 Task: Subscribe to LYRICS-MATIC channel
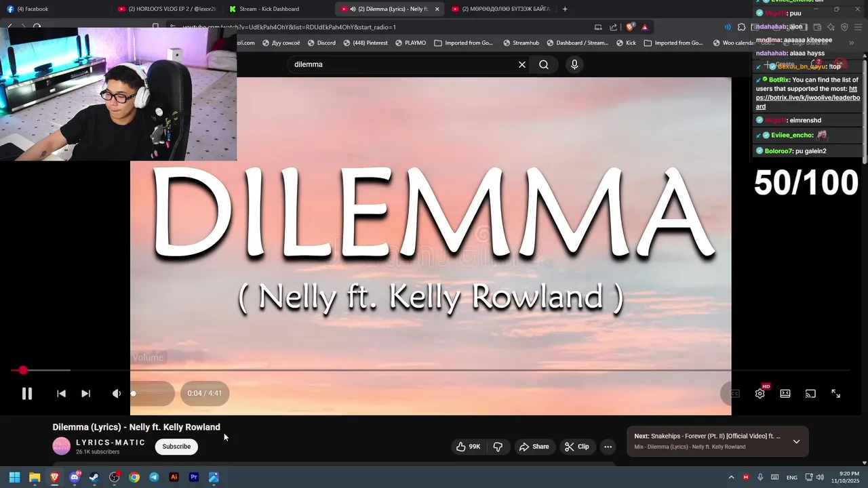pyautogui.click(x=176, y=447)
